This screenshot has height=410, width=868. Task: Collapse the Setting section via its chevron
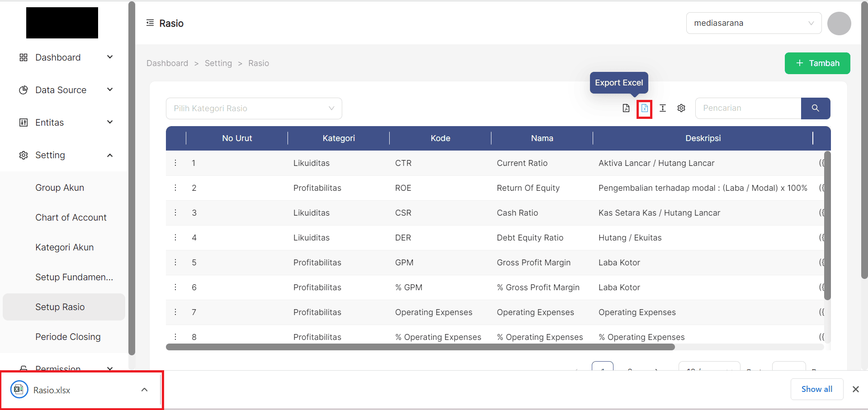pyautogui.click(x=110, y=155)
